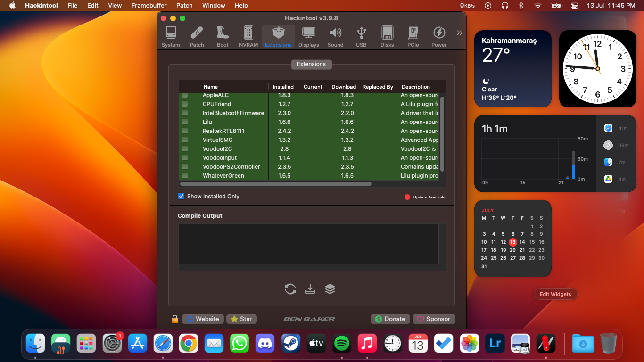644x362 pixels.
Task: Check the WhateverGreen row checkbox
Action: (x=185, y=176)
